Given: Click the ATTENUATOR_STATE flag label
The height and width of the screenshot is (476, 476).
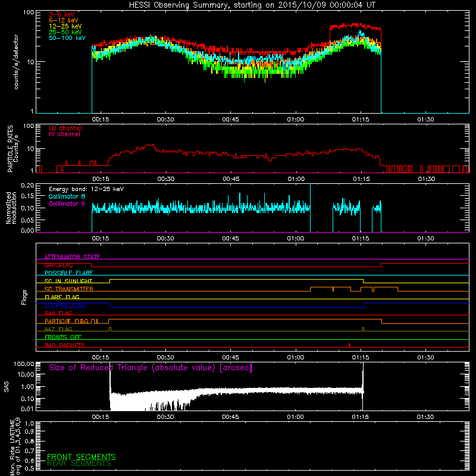Looking at the screenshot, I should 72,257.
